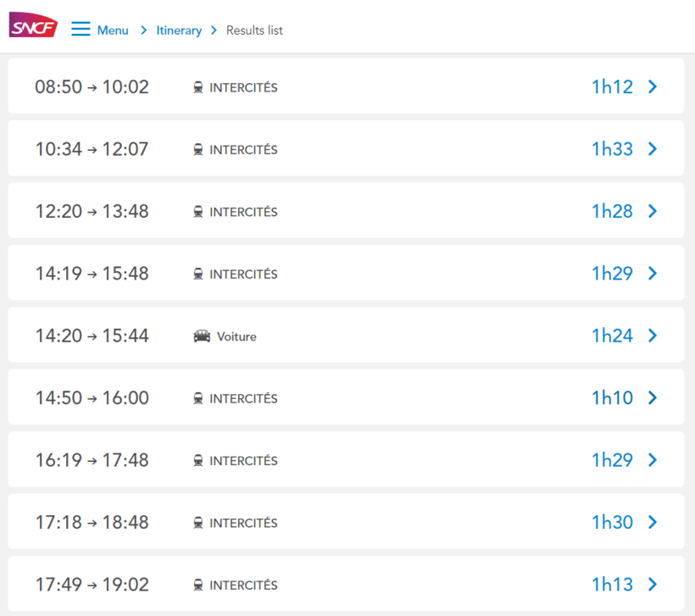The width and height of the screenshot is (695, 616).
Task: Click the car icon beside Voiture
Action: [x=202, y=336]
